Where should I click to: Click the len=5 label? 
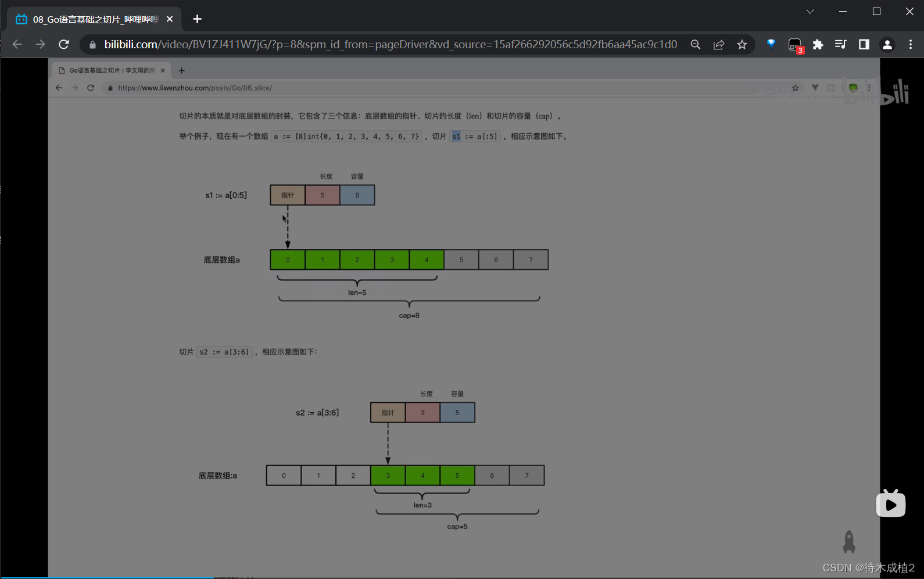[357, 292]
